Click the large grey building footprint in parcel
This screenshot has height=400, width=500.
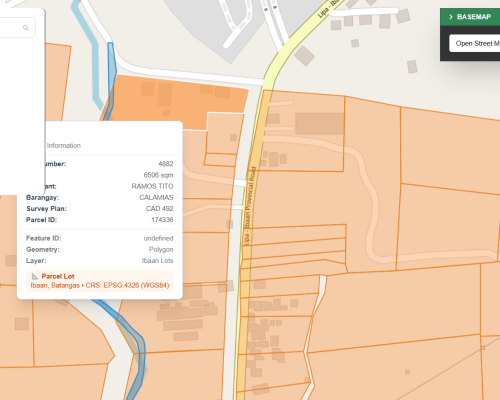[319, 123]
